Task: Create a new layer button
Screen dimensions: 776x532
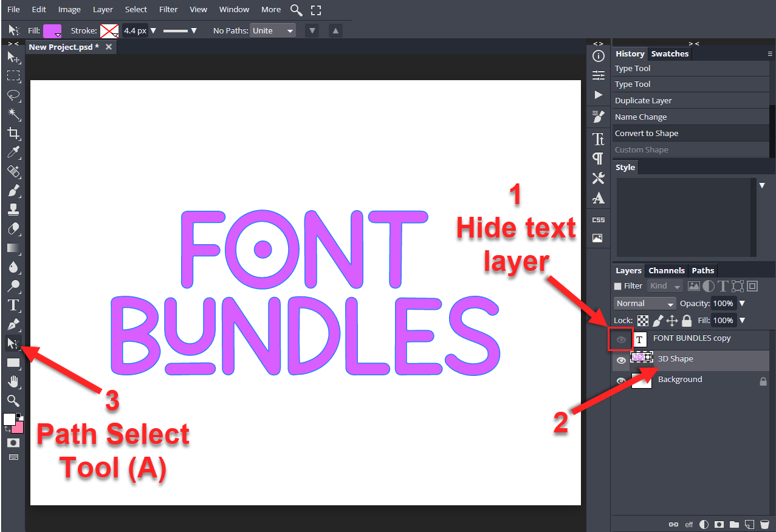Action: click(749, 524)
